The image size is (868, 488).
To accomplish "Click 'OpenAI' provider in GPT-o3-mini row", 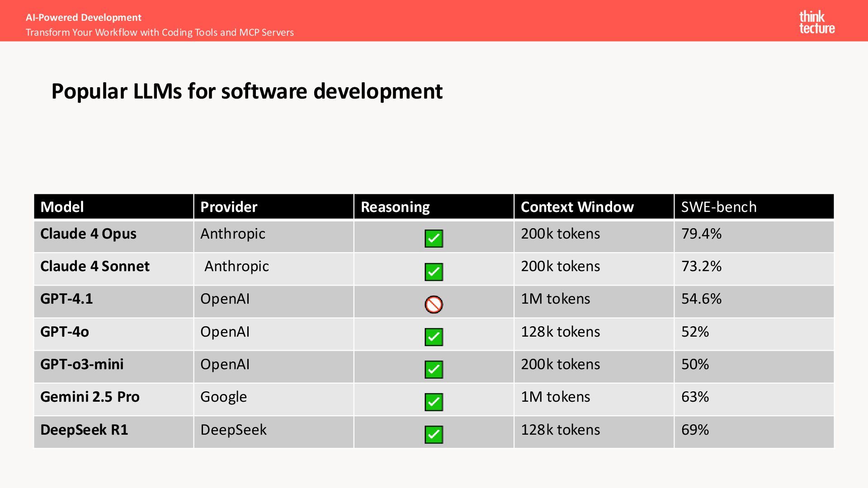I will click(x=225, y=364).
